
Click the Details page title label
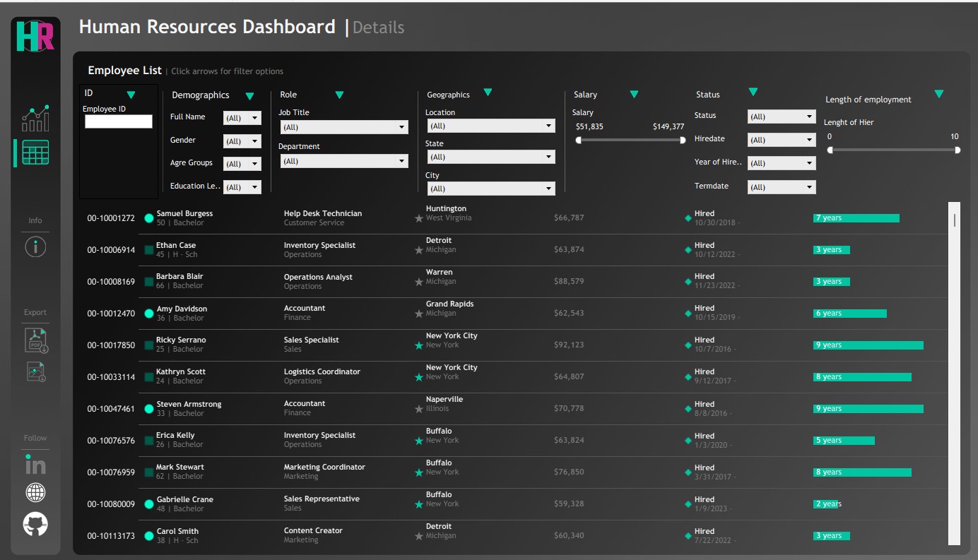[378, 28]
